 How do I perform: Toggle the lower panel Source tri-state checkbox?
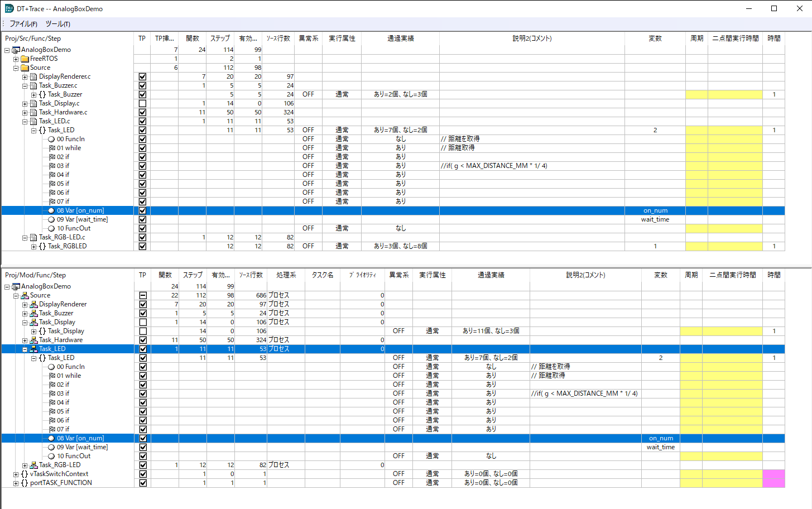pyautogui.click(x=143, y=295)
